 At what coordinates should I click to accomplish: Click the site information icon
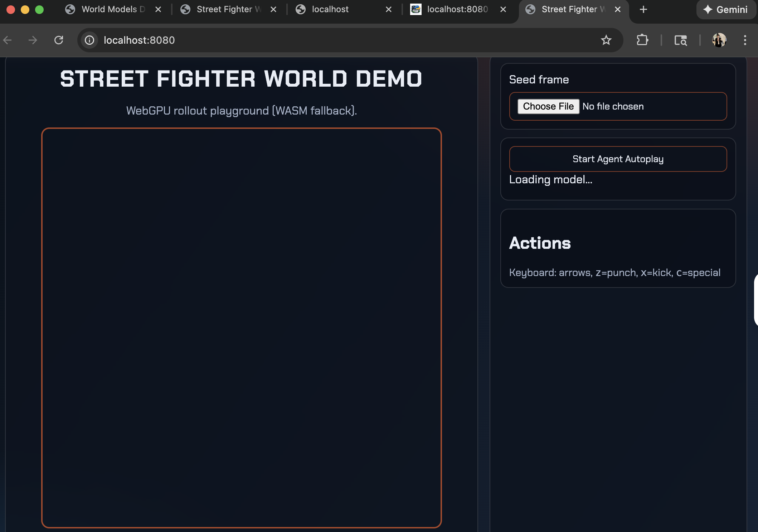tap(89, 40)
